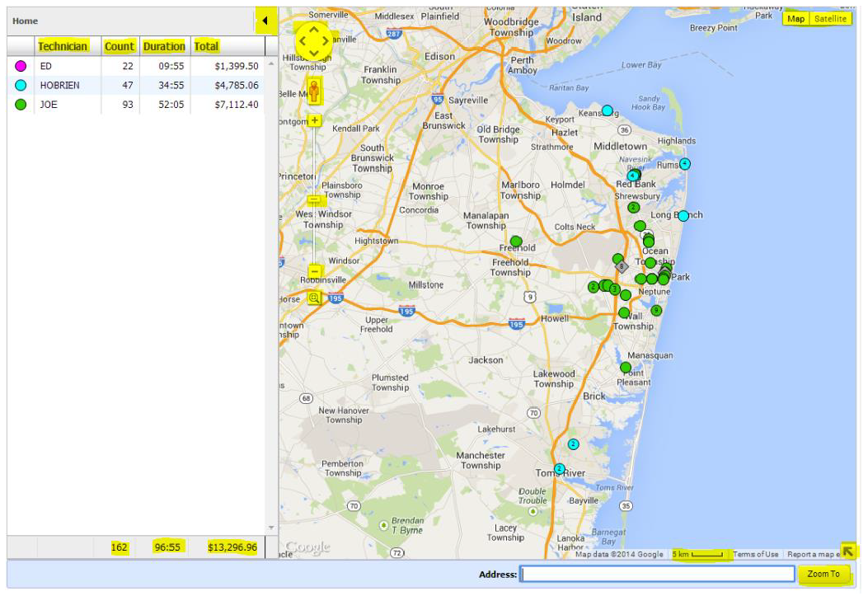Sort by the Technician column header
868x596 pixels.
[63, 46]
